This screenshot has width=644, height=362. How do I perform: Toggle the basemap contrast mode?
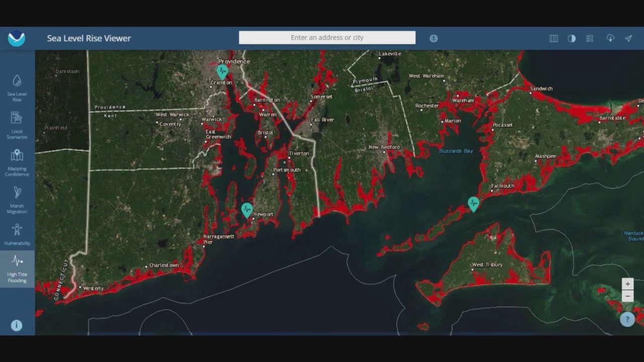[x=572, y=38]
